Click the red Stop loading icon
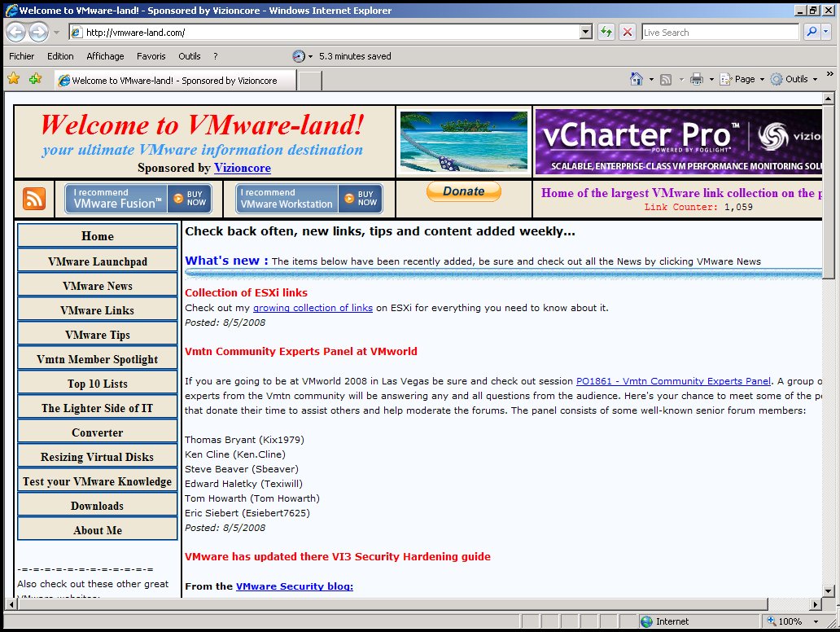Image resolution: width=840 pixels, height=632 pixels. coord(628,33)
